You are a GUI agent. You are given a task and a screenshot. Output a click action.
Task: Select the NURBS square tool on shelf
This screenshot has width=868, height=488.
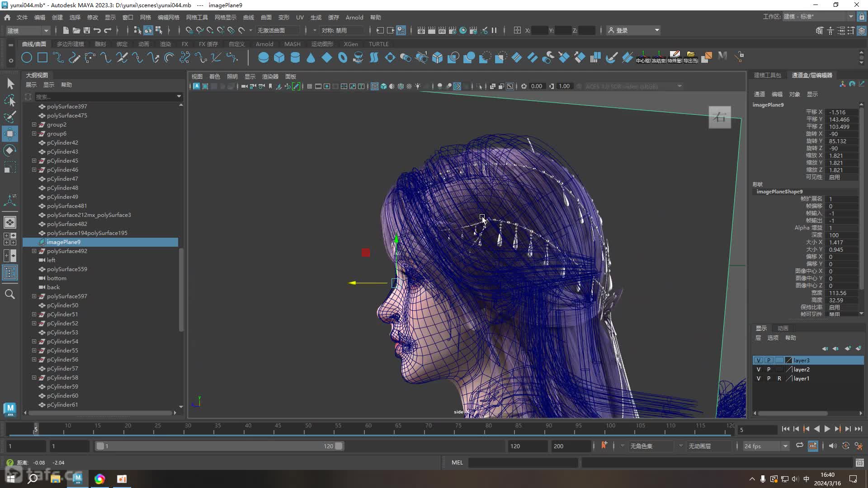click(42, 57)
